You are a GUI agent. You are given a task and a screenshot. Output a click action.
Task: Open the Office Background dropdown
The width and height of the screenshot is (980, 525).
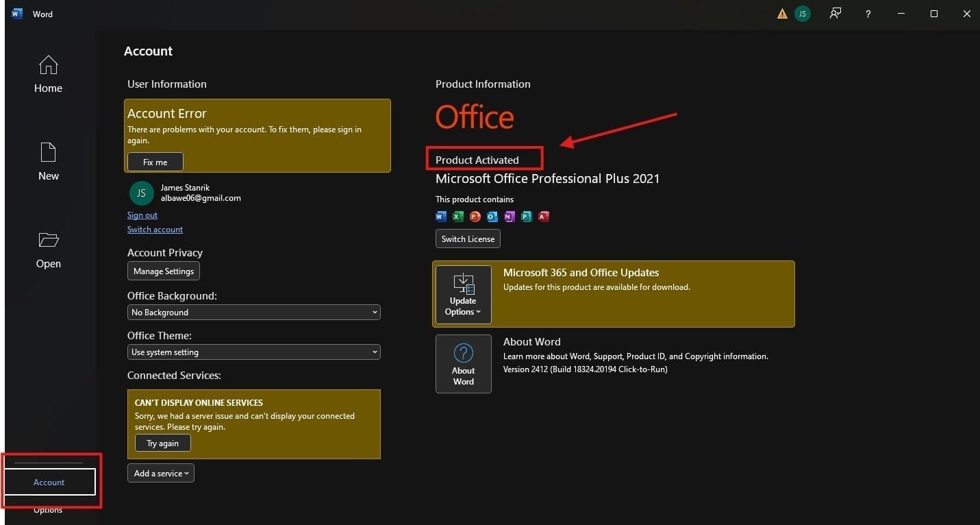tap(254, 313)
